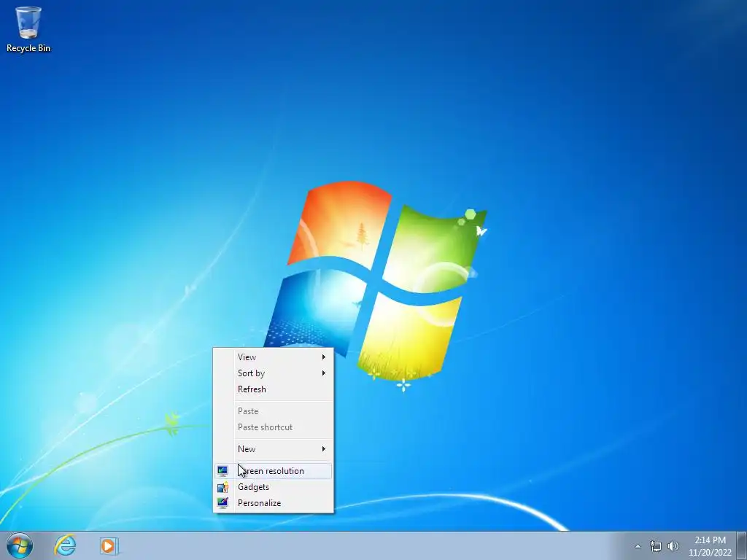Click the arrow beside Sort by
The height and width of the screenshot is (560, 747).
pos(323,373)
